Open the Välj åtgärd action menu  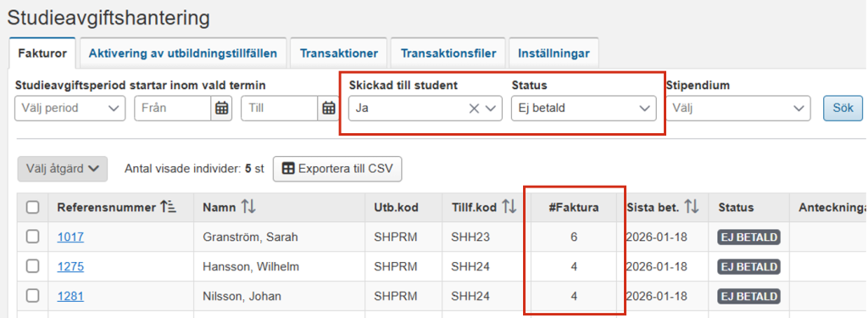pos(63,169)
